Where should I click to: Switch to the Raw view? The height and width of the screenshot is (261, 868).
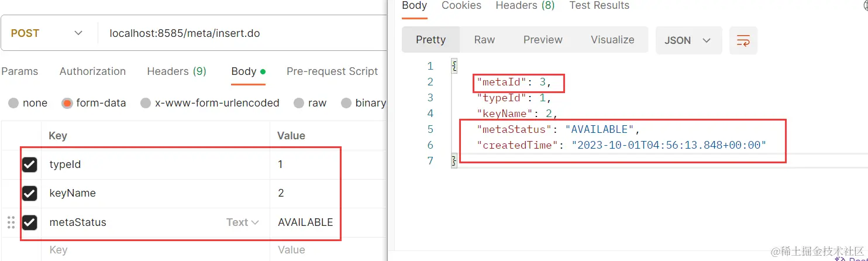484,40
